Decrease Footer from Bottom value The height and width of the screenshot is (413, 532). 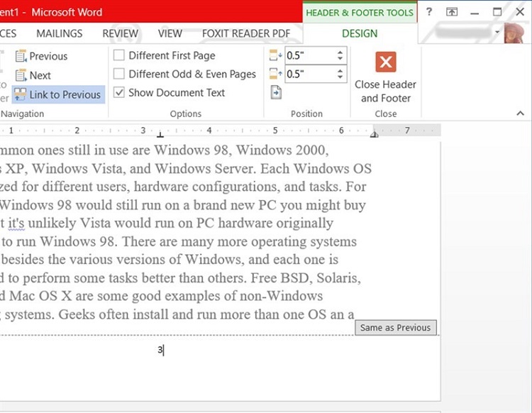340,77
